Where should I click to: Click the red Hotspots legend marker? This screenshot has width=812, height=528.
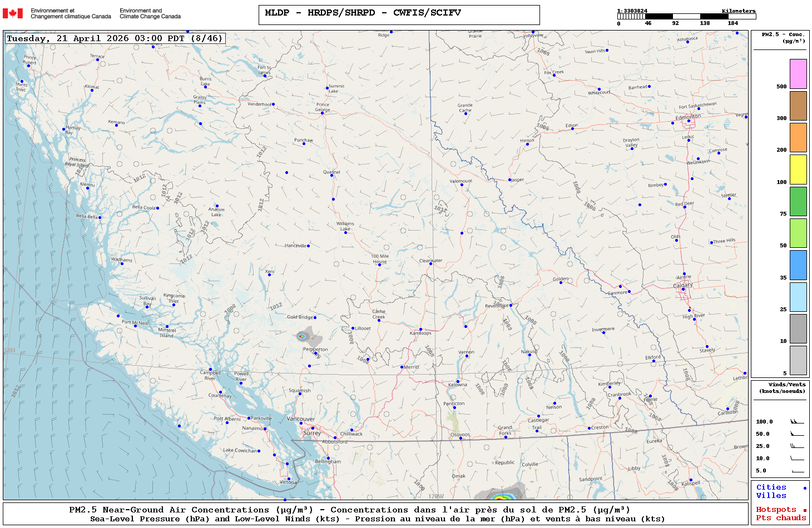pyautogui.click(x=804, y=510)
